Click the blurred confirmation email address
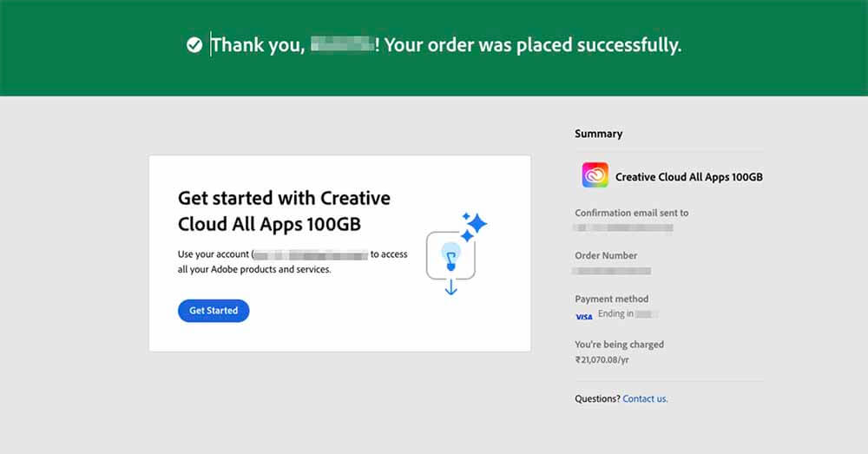 tap(623, 227)
